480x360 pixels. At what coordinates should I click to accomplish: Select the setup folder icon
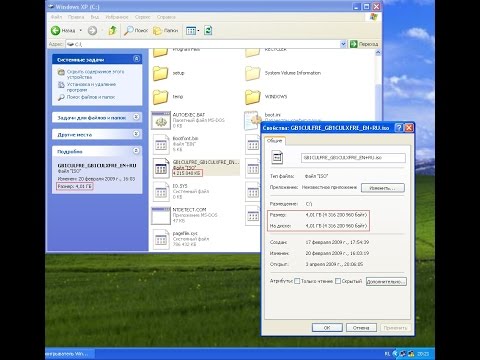pos(160,73)
